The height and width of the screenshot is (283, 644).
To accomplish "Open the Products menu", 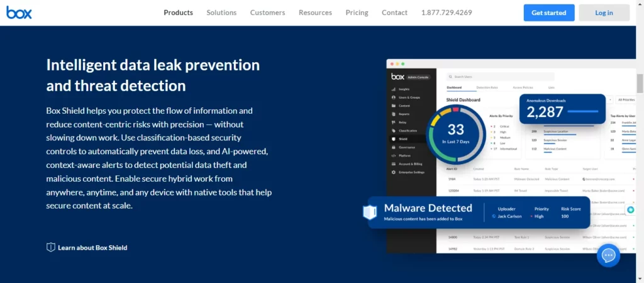I will [178, 13].
